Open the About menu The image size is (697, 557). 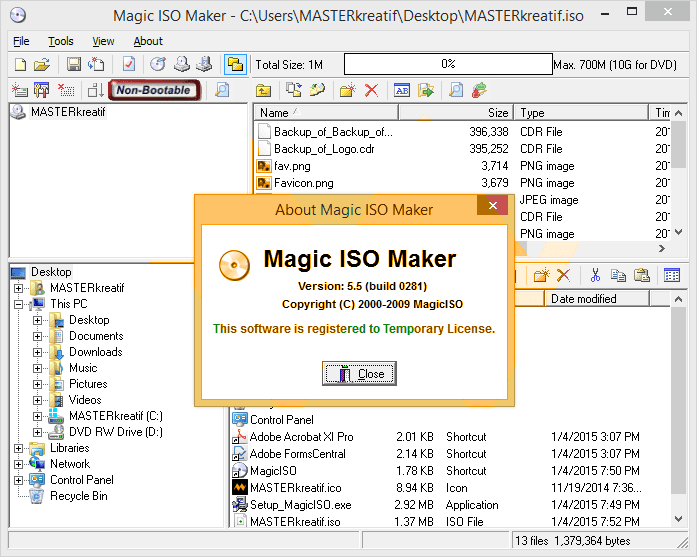(x=148, y=41)
